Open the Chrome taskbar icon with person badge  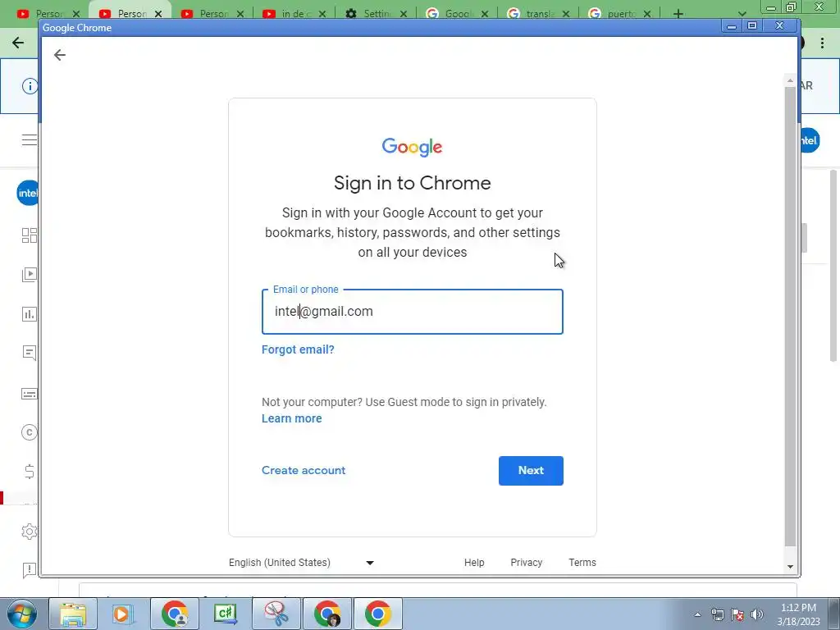tap(175, 614)
